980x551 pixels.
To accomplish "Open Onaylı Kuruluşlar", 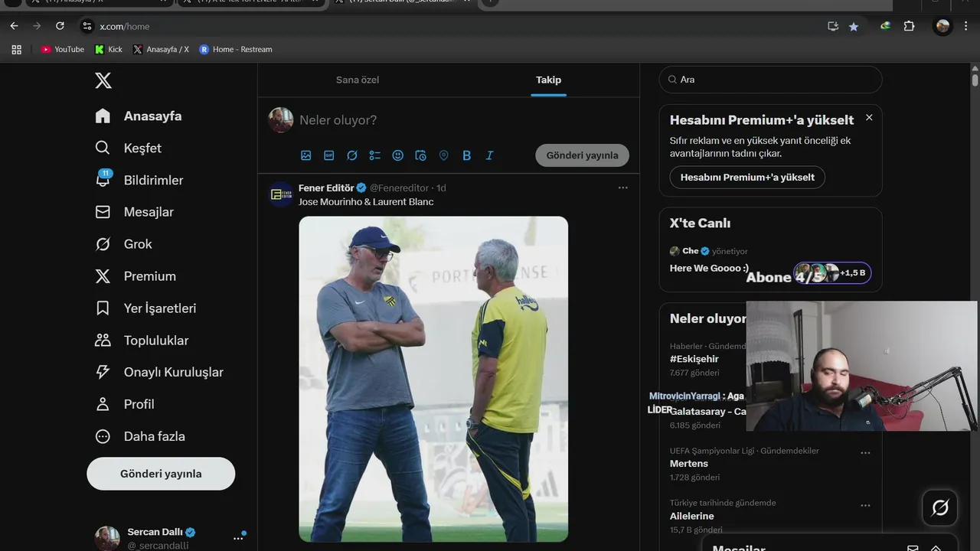I will [159, 372].
